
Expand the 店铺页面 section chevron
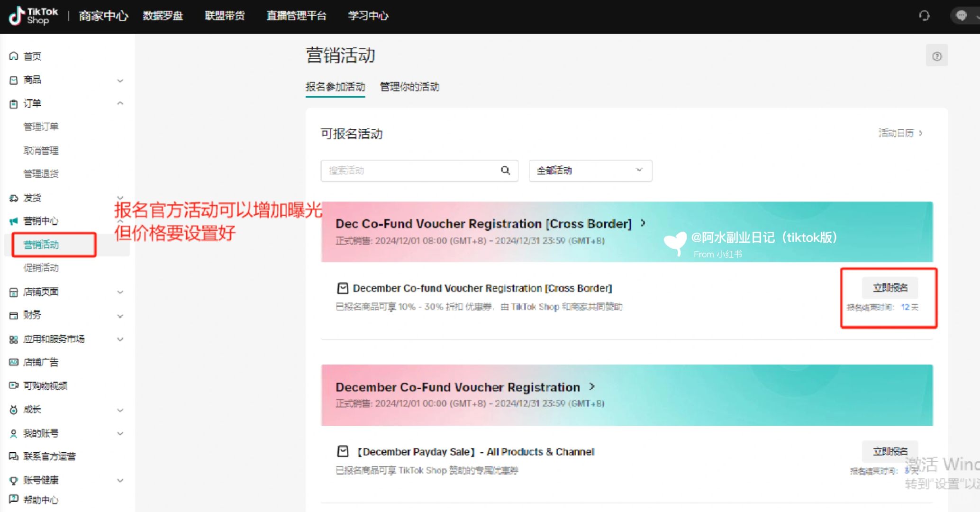click(x=120, y=292)
